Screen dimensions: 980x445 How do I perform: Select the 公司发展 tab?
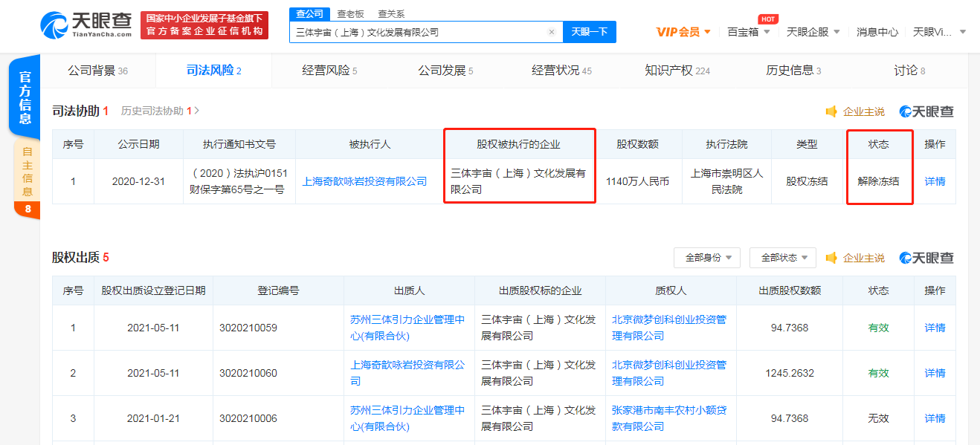[x=445, y=71]
